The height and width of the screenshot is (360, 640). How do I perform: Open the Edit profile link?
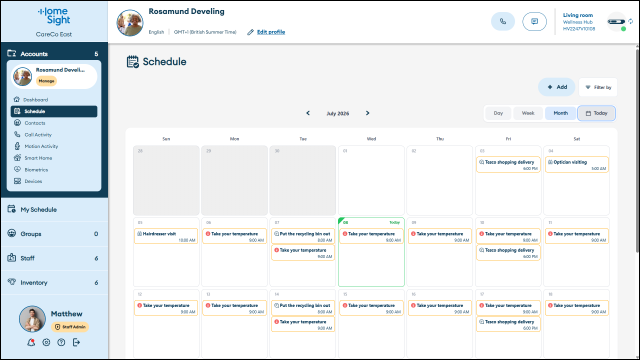tap(271, 32)
